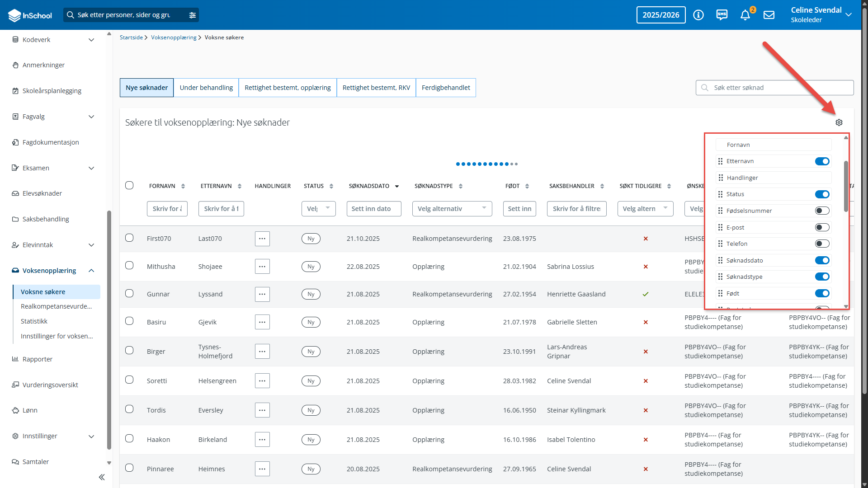868x488 pixels.
Task: Switch to the Under behandling tab
Action: click(x=206, y=87)
